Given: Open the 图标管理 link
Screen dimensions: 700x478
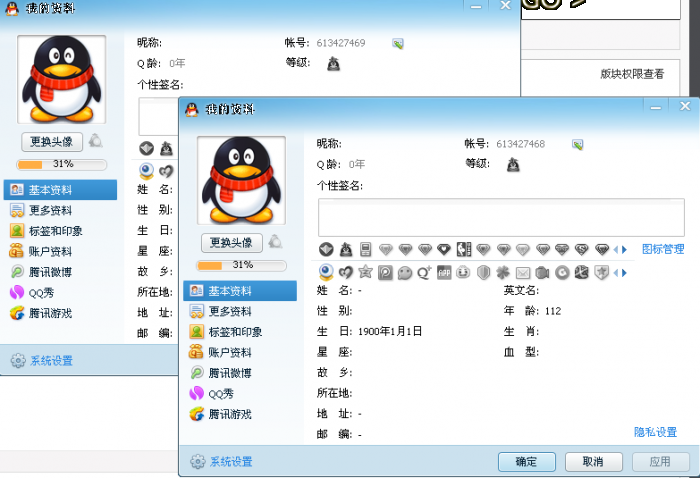Looking at the screenshot, I should (663, 249).
